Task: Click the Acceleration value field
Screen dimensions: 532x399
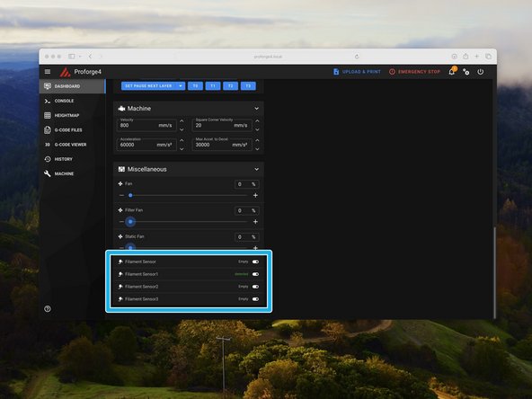Action: [146, 145]
